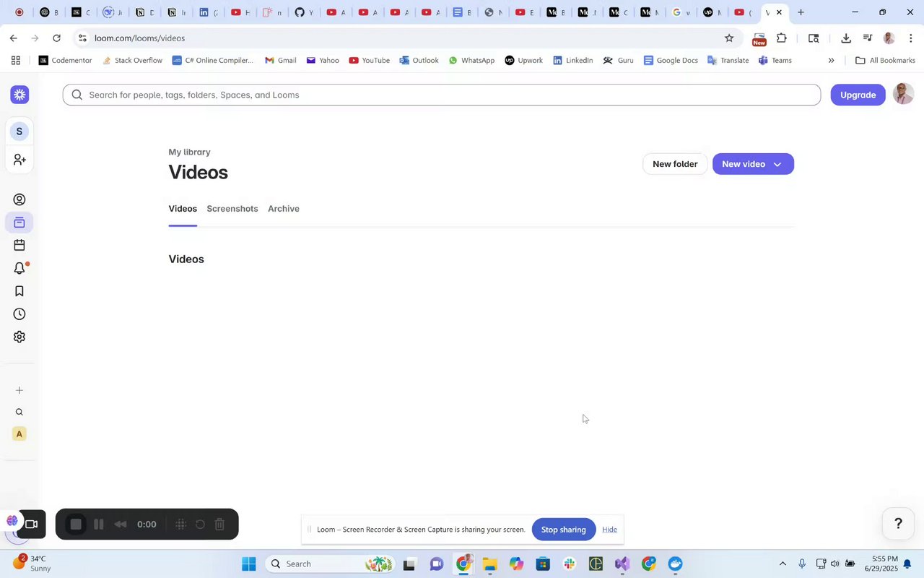The height and width of the screenshot is (578, 924).
Task: Click the invite teammates icon in the sidebar
Action: (19, 159)
